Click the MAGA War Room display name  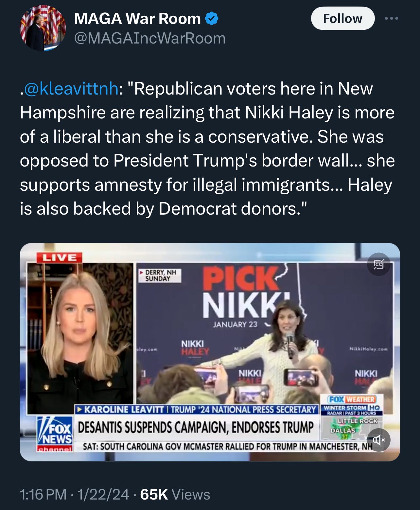137,19
